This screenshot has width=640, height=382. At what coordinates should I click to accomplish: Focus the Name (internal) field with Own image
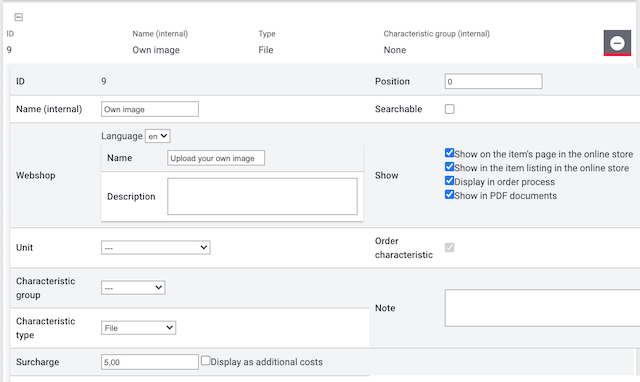pyautogui.click(x=150, y=109)
